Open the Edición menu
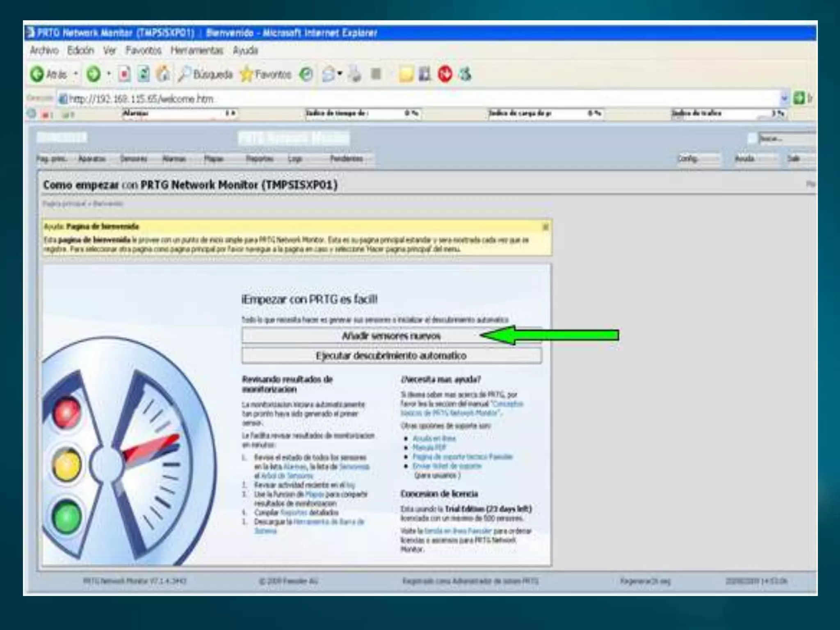 point(80,50)
